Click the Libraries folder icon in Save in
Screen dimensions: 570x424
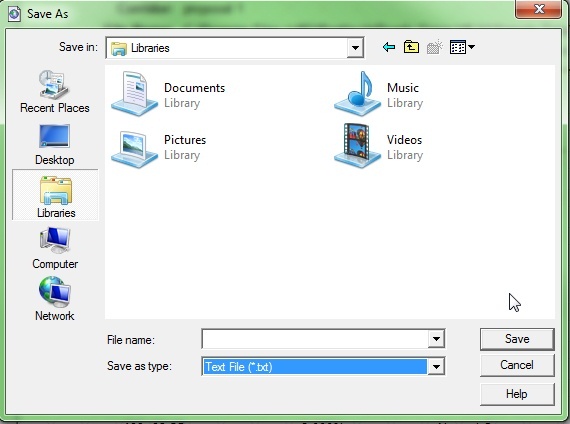(x=119, y=48)
